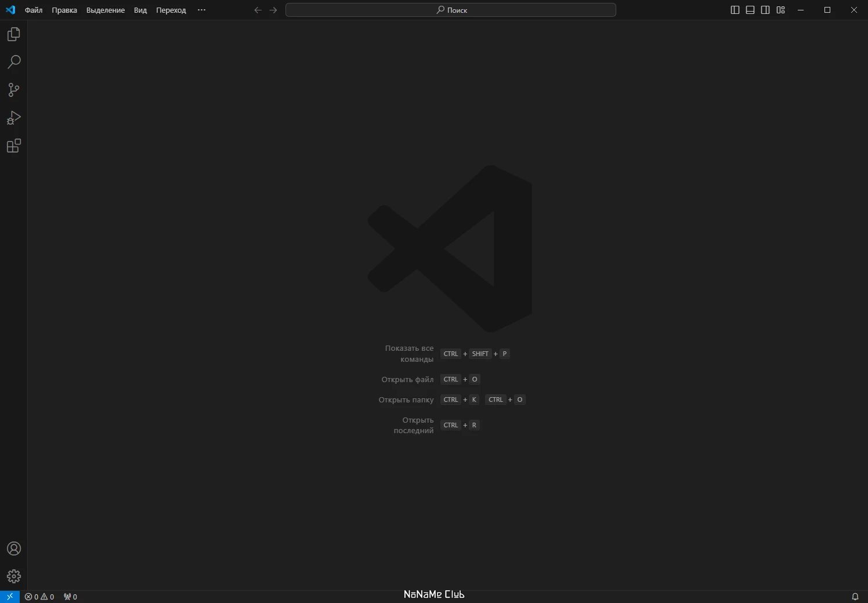Open the Accounts menu icon
Screen dimensions: 868x603
pyautogui.click(x=14, y=548)
